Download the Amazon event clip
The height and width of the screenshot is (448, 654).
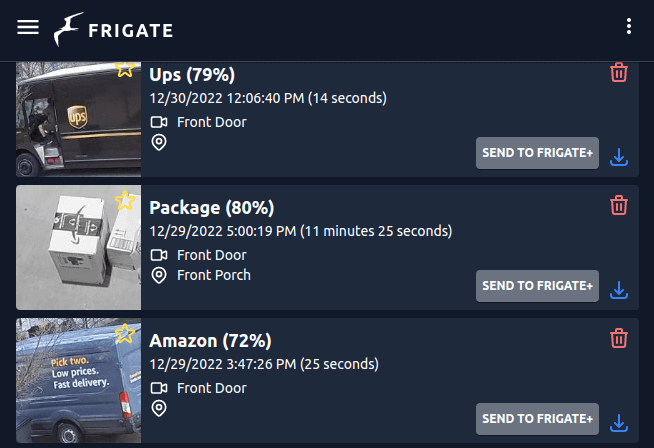click(619, 423)
